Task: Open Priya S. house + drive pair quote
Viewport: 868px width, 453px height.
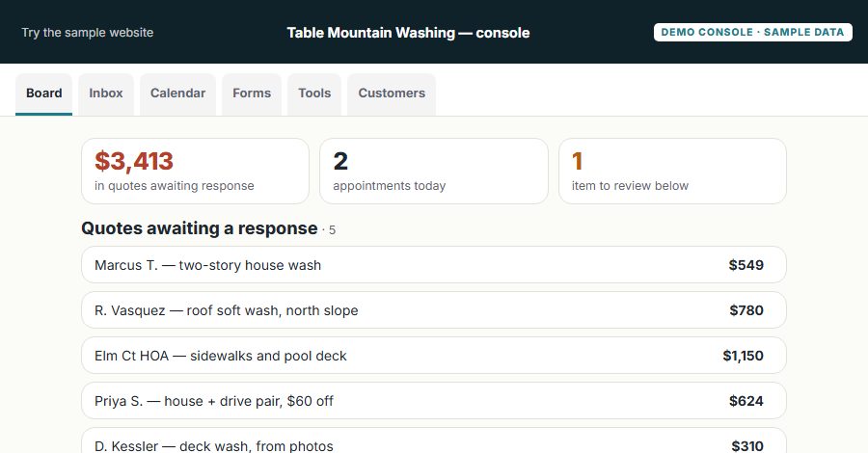Action: (x=434, y=401)
